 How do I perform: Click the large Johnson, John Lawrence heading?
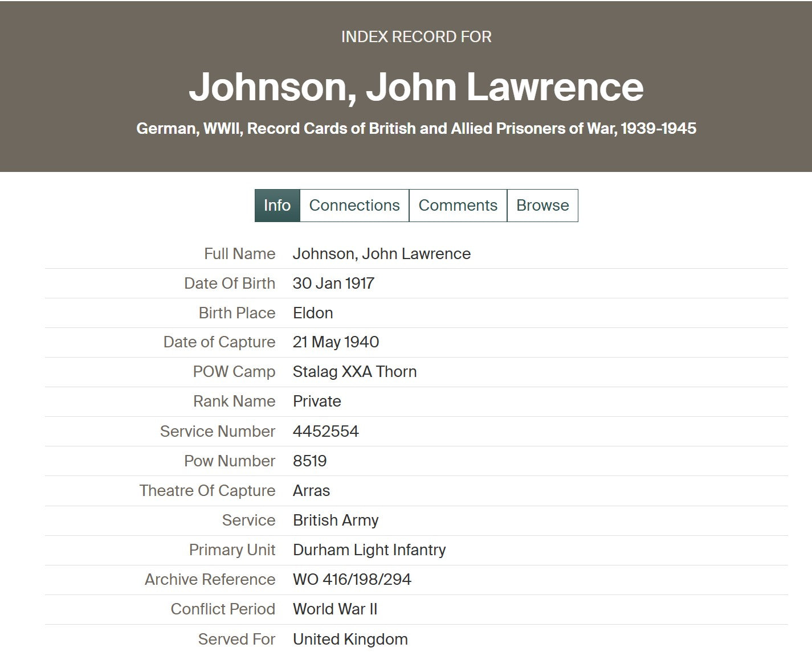[x=416, y=87]
